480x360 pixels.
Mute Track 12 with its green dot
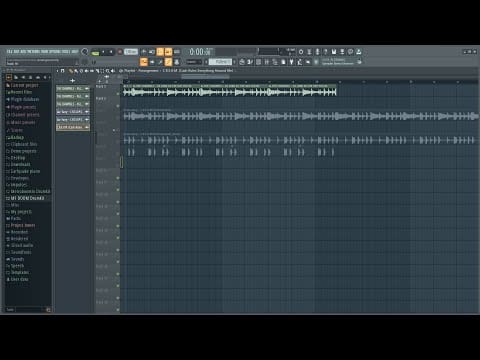click(x=118, y=226)
